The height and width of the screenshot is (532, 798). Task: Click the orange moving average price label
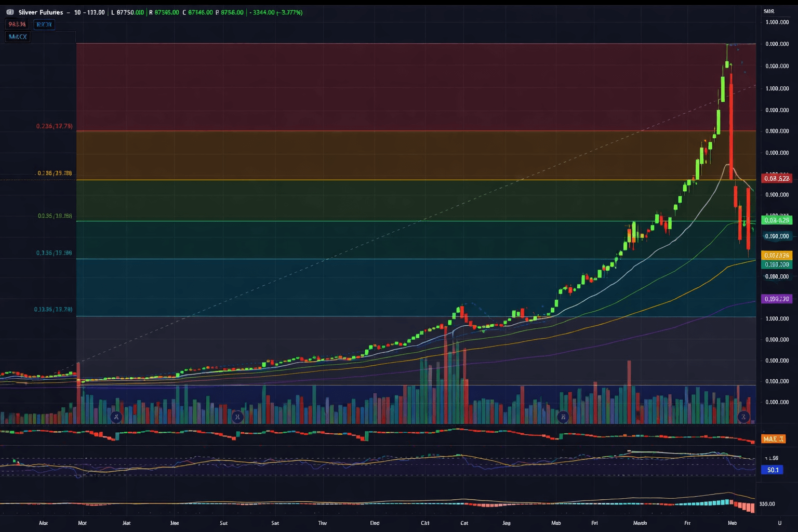(x=776, y=255)
